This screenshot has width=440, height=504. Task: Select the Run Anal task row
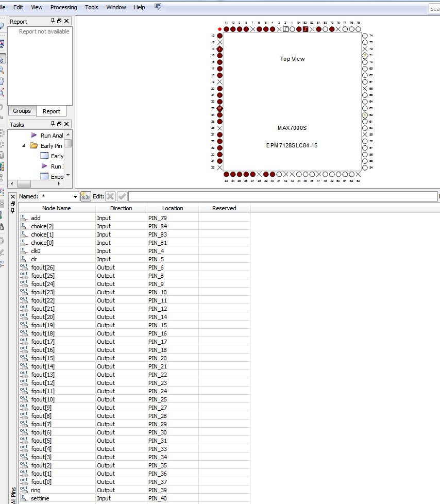(47, 136)
